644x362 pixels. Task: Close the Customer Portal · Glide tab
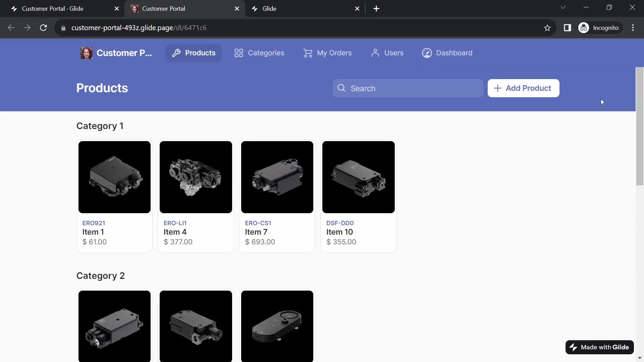pos(117,9)
